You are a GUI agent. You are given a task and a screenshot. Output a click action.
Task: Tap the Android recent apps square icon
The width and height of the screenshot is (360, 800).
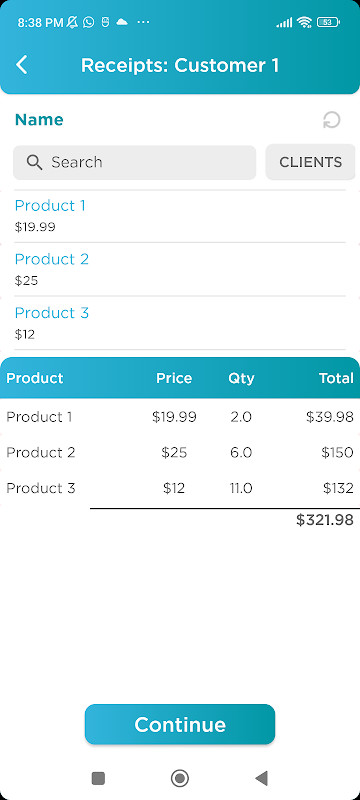pyautogui.click(x=98, y=778)
